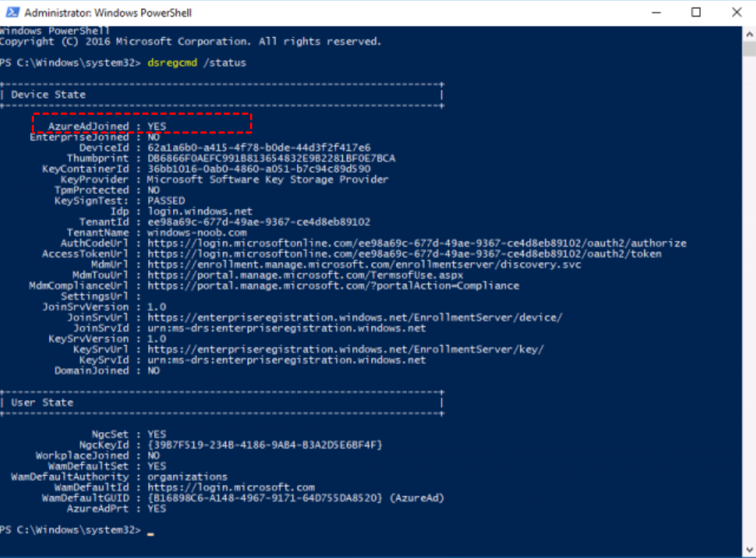This screenshot has width=756, height=558.
Task: Click the MdmTouUrl TermsofUse.aspx address
Action: [305, 275]
